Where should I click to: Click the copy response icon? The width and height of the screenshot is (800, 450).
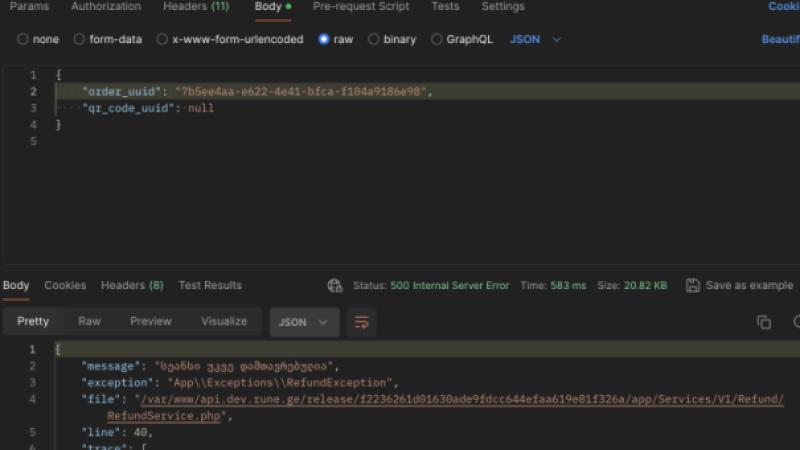click(x=764, y=322)
